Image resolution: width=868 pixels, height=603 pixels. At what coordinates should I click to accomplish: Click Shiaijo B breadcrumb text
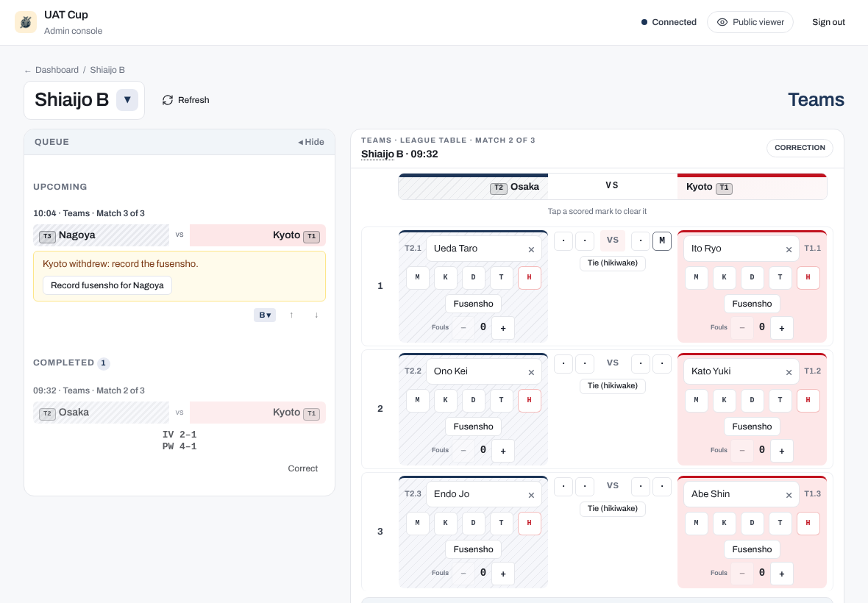[x=107, y=70]
